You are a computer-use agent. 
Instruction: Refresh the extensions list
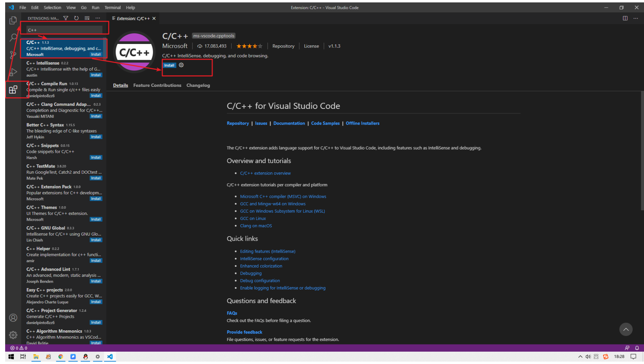76,18
